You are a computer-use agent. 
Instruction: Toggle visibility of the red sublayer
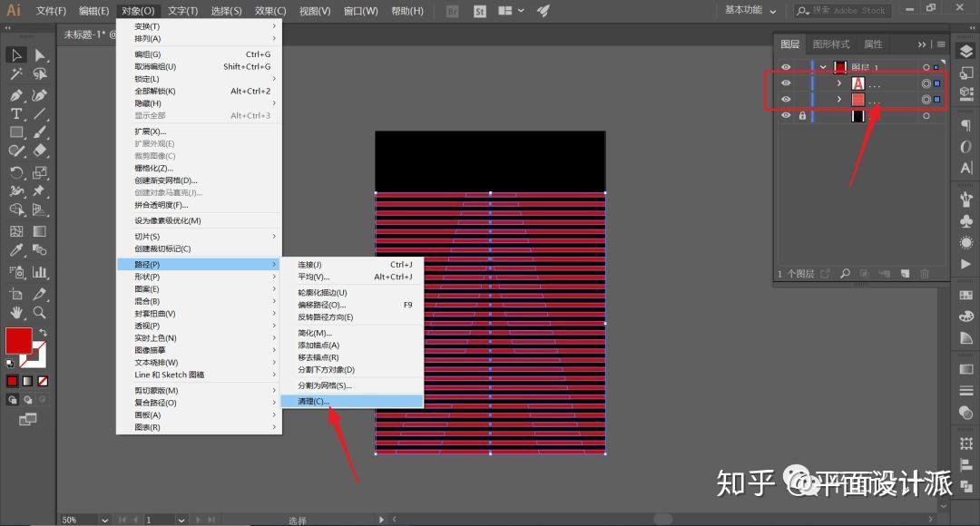tap(786, 100)
